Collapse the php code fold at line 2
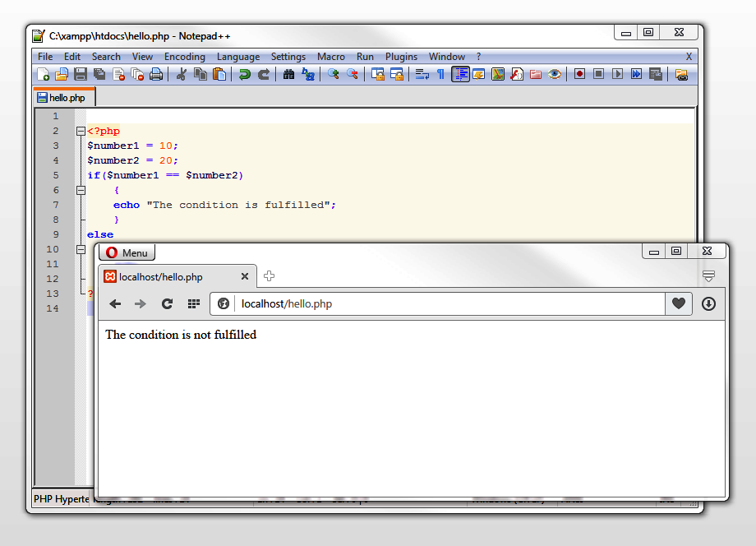This screenshot has height=546, width=756. 80,131
